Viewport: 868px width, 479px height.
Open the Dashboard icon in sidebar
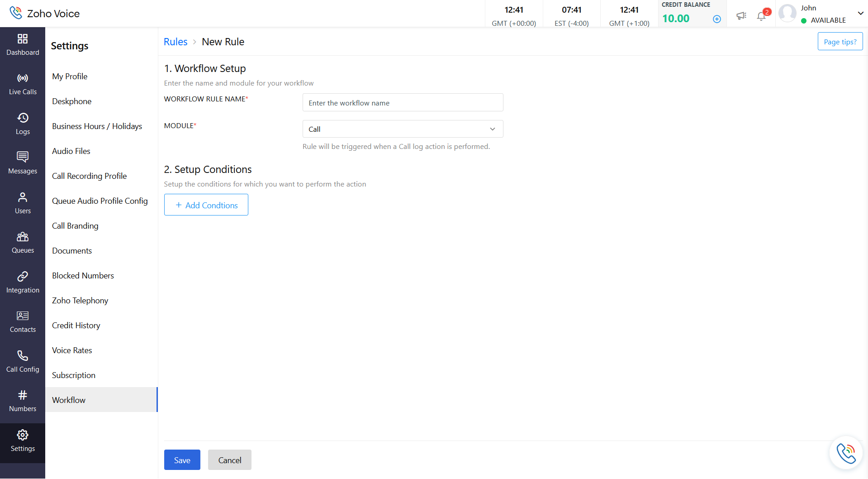coord(23,45)
